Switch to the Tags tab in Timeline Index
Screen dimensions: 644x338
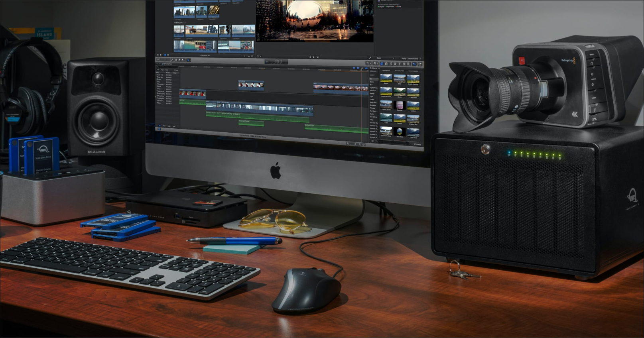coord(163,70)
